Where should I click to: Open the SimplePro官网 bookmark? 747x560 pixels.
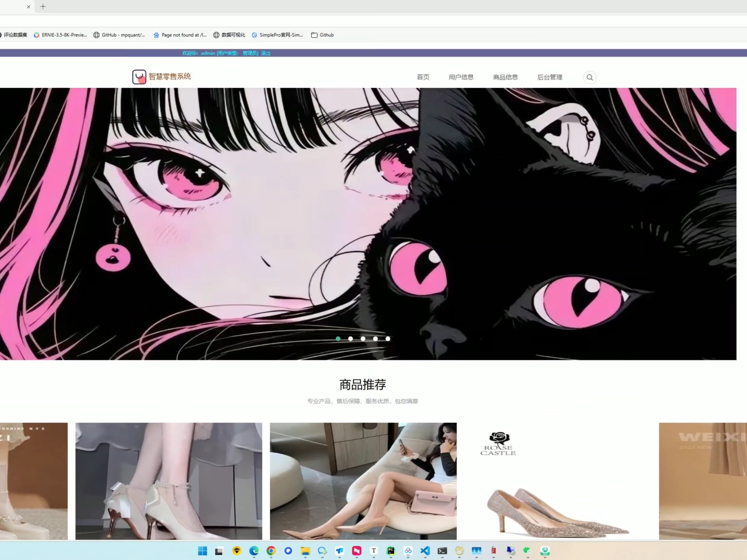pyautogui.click(x=277, y=35)
